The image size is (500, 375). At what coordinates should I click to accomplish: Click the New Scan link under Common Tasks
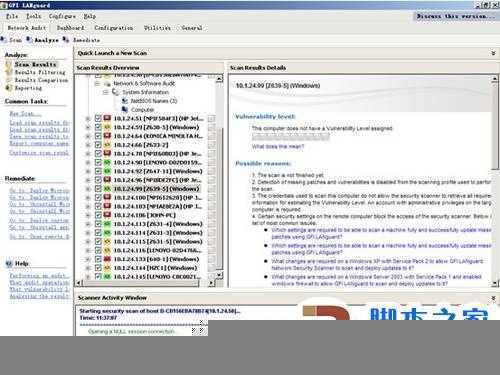point(25,114)
